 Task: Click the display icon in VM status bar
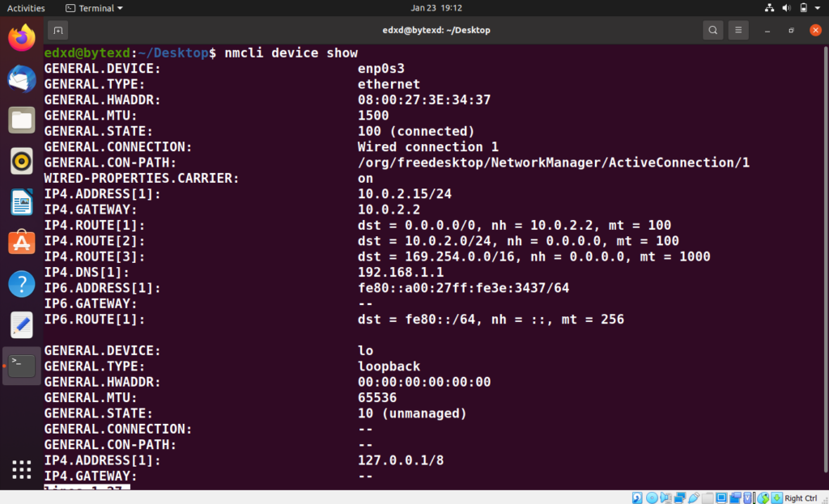click(721, 498)
